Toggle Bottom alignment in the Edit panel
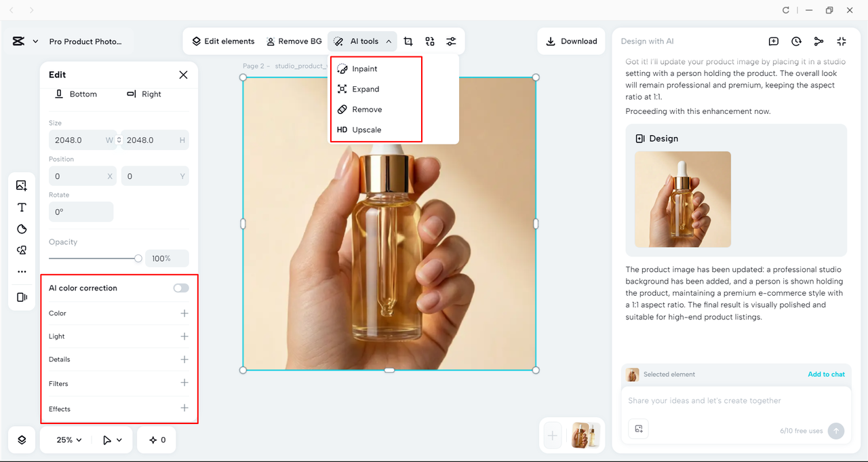Viewport: 868px width, 462px height. 76,94
